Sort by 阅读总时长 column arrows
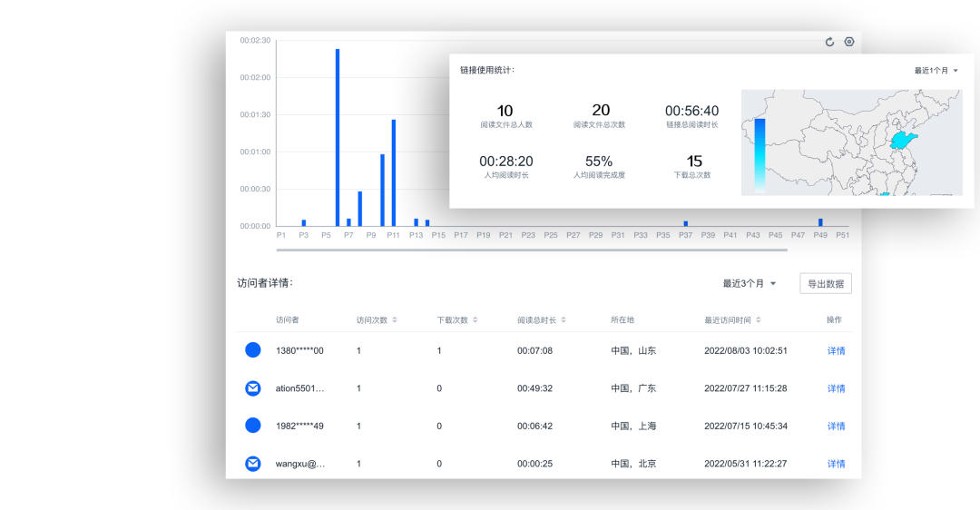 (x=563, y=320)
